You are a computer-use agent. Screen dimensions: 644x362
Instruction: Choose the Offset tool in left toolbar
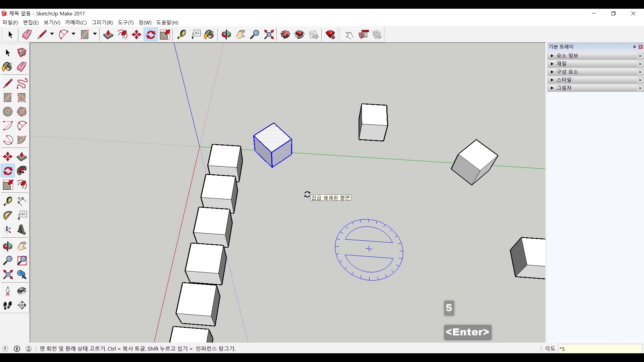(22, 185)
